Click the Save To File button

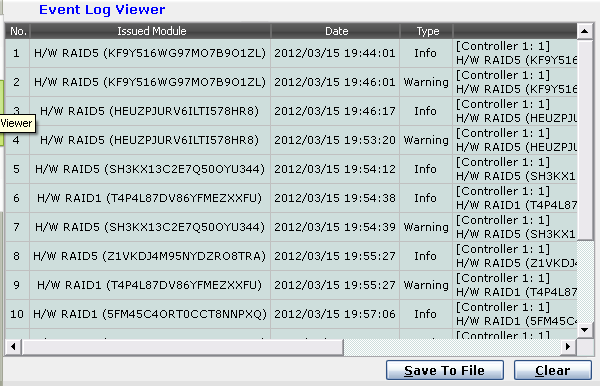coord(445,370)
